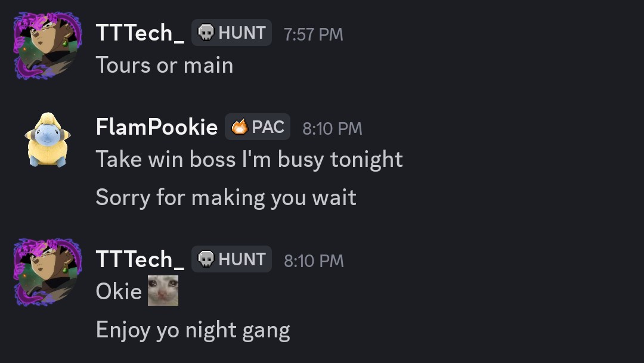Select the 'Enjoy yo night gang' message

(193, 330)
